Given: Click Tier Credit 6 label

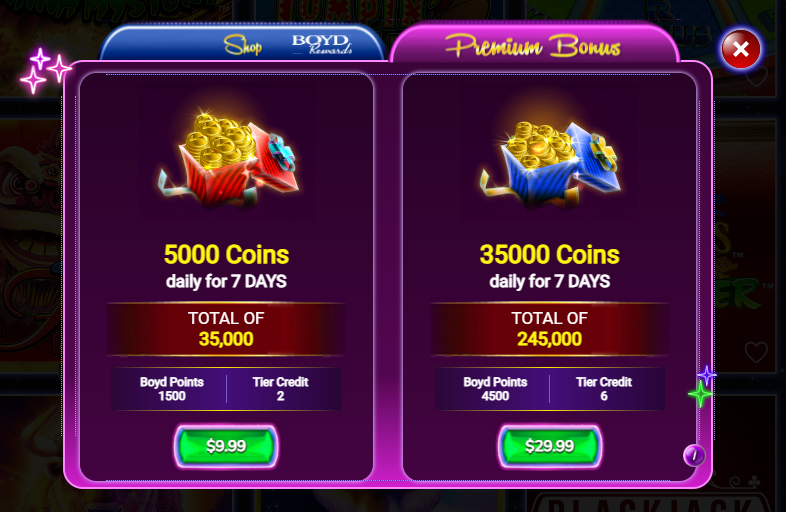Looking at the screenshot, I should click(604, 389).
